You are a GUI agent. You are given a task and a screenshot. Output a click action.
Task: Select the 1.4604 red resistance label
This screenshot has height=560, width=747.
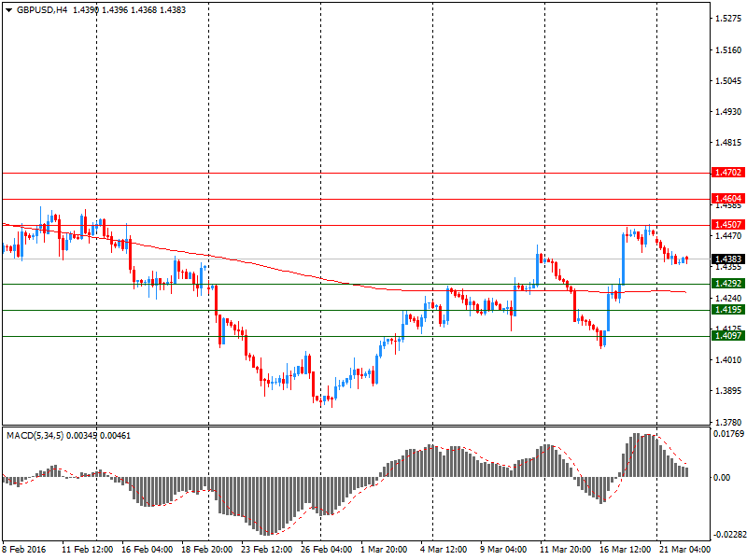(x=727, y=199)
